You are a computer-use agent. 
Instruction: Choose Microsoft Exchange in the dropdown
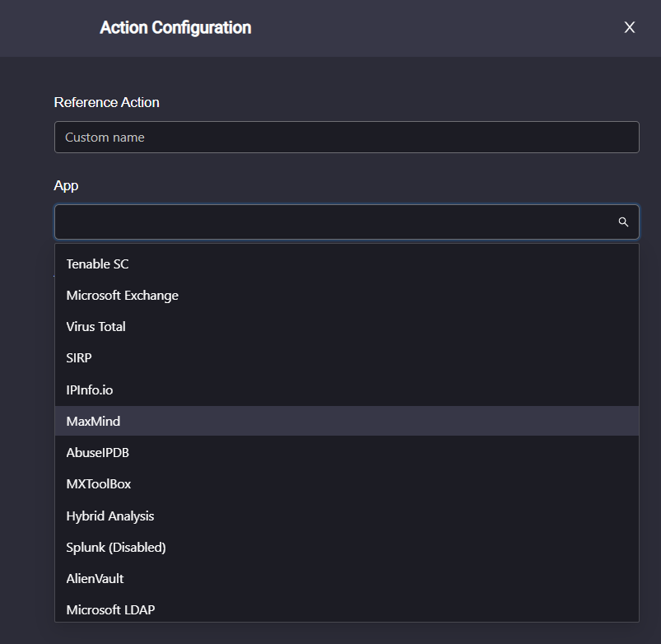(347, 295)
